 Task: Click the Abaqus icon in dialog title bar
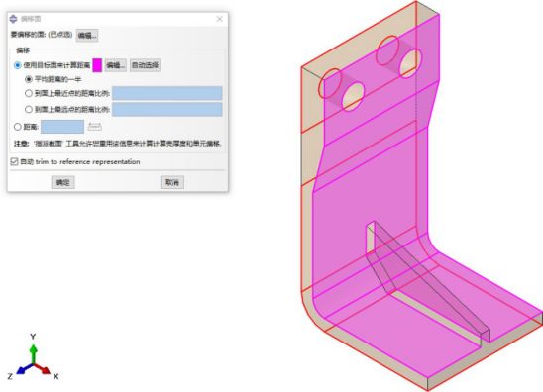point(13,19)
